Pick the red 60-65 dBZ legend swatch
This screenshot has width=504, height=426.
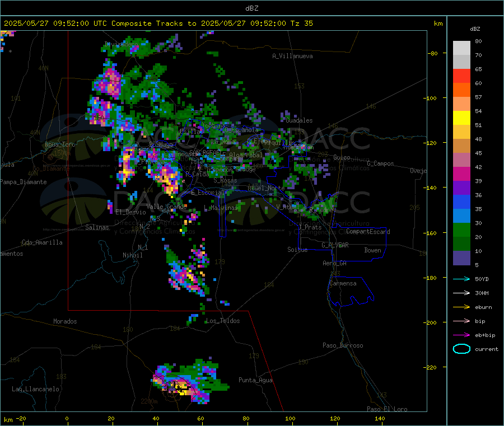pos(461,76)
